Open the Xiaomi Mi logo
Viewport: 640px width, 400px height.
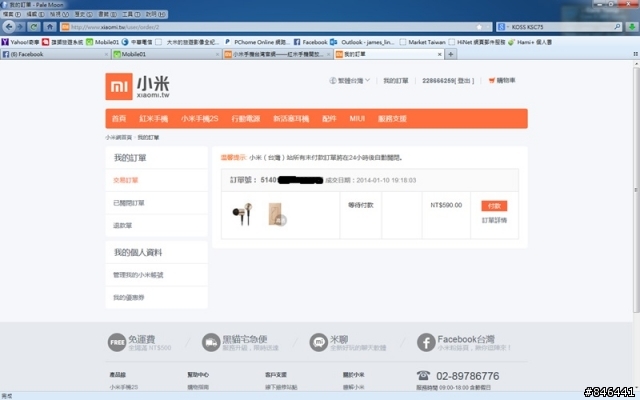point(119,87)
